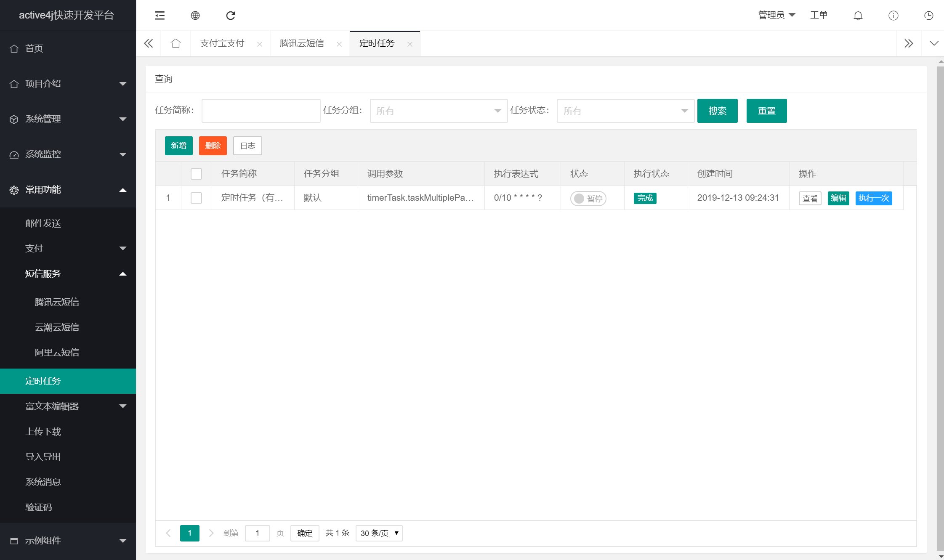Open the 30 条/页 page size dropdown
The height and width of the screenshot is (560, 944).
point(378,533)
